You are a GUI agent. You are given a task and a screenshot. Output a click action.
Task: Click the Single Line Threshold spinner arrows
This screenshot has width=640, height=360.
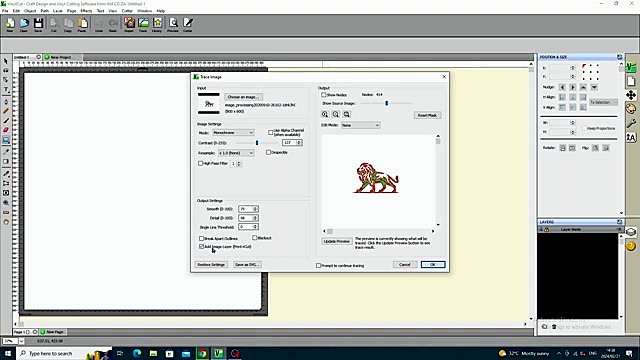tap(255, 227)
